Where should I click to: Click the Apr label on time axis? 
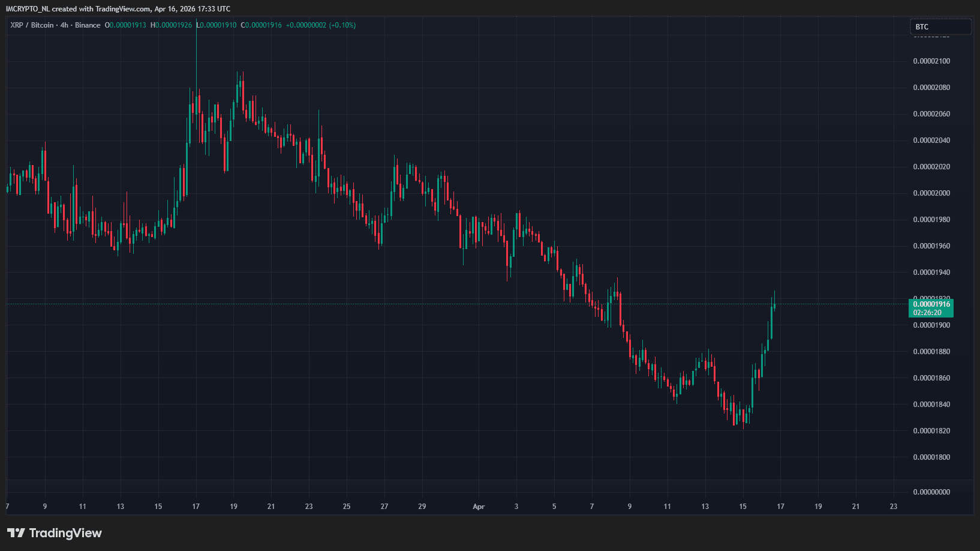(x=478, y=507)
